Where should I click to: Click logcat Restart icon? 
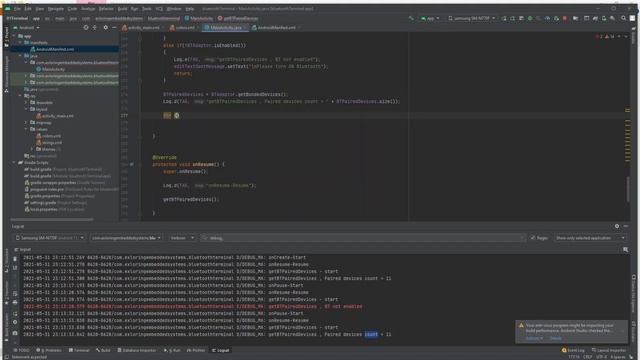[15, 313]
